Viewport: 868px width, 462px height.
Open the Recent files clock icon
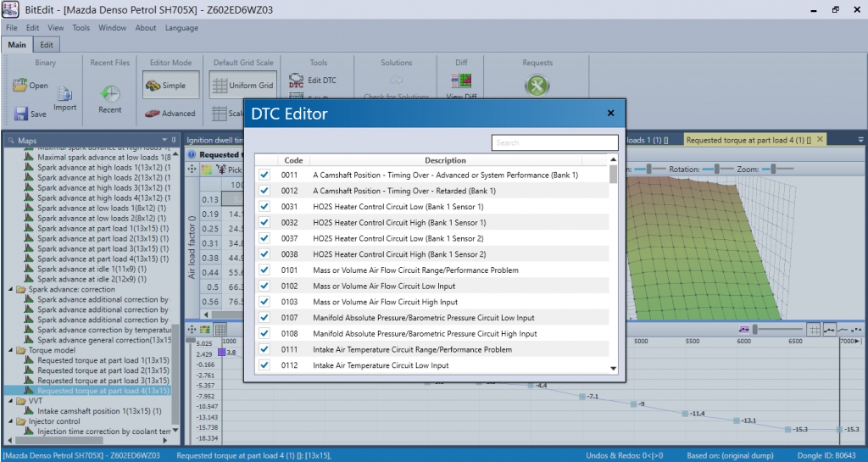[x=109, y=93]
